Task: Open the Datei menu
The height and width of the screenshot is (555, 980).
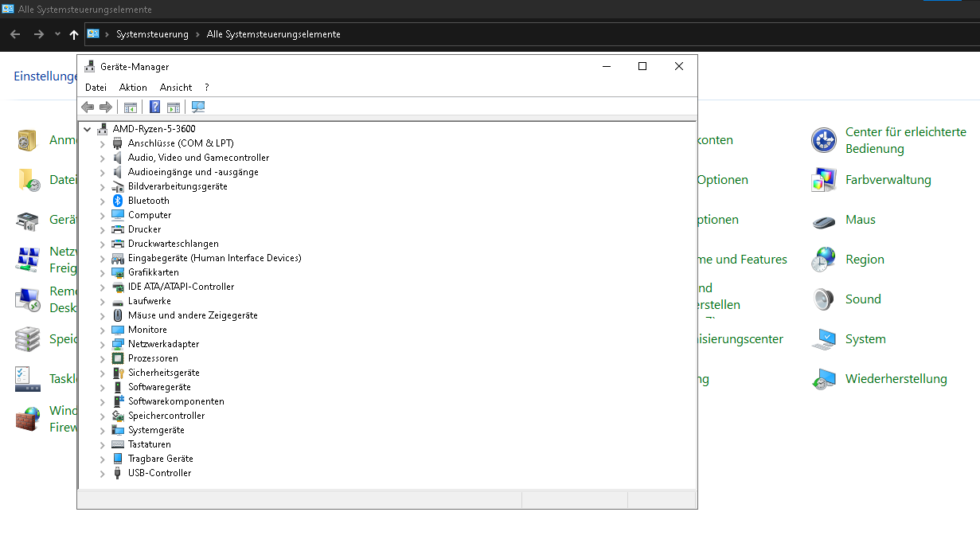Action: [x=96, y=88]
